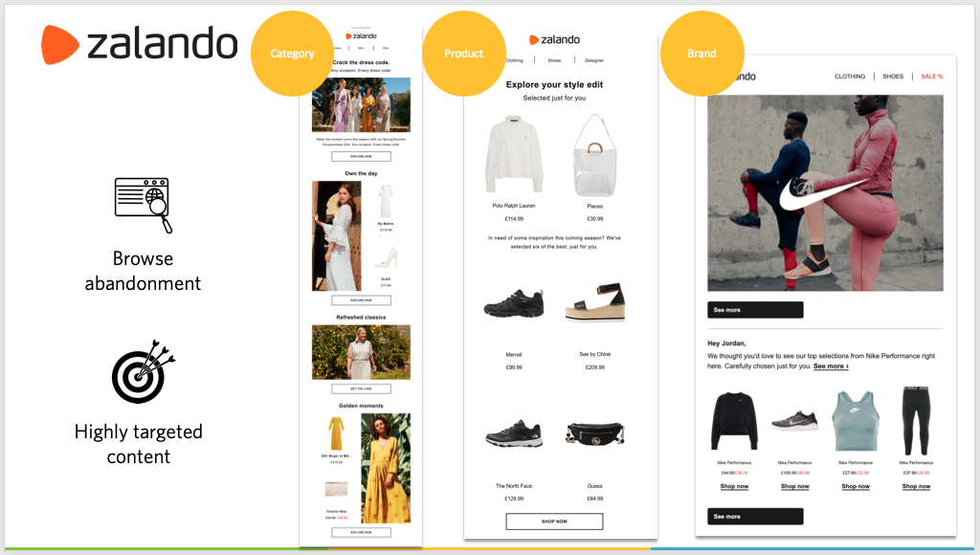Click the 'Explore your style edit' heading
Viewport: 980px width, 555px height.
[x=554, y=84]
